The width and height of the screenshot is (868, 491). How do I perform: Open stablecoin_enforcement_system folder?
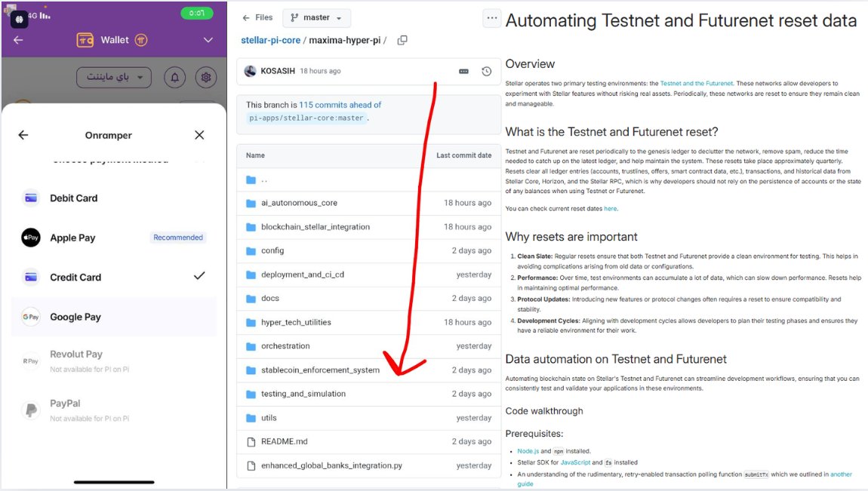pyautogui.click(x=321, y=370)
